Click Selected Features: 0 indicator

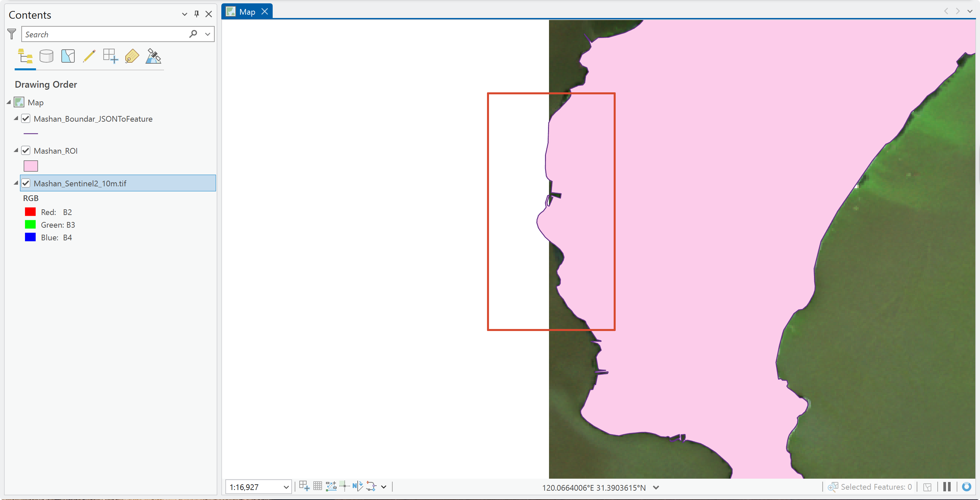[876, 487]
